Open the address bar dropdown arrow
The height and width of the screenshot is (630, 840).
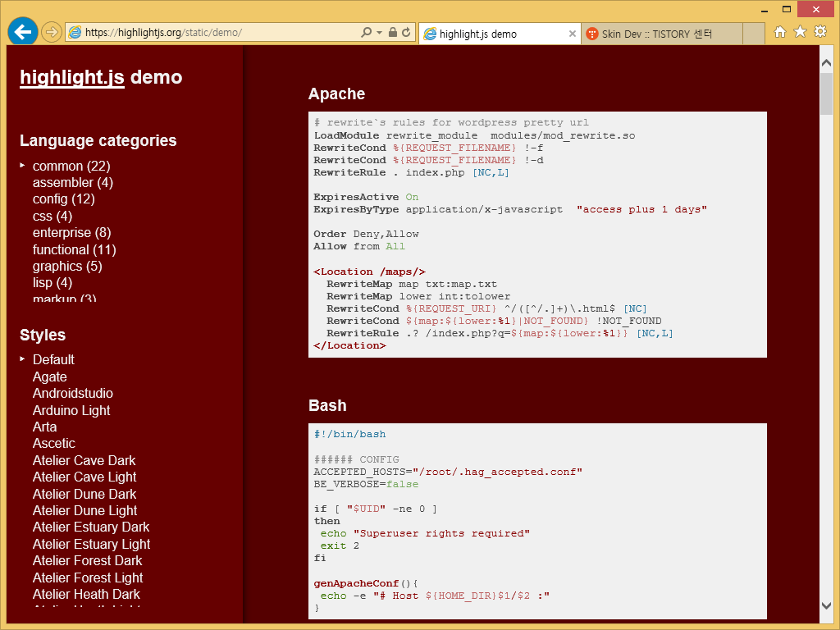point(379,33)
